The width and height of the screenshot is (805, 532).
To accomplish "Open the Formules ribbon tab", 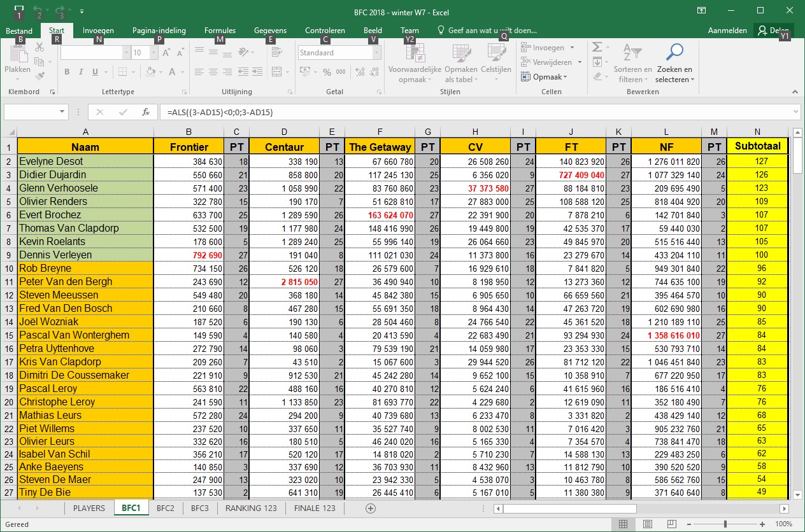I will [220, 31].
